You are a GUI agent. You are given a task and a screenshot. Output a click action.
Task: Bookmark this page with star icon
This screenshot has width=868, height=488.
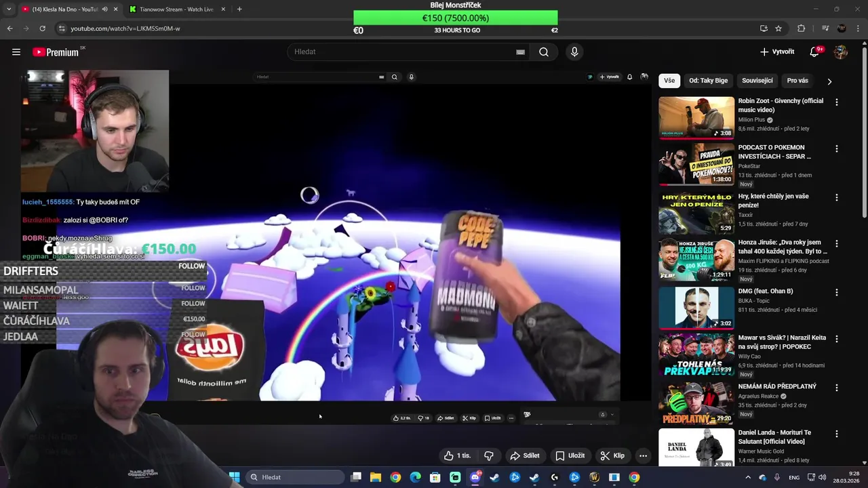tap(778, 28)
